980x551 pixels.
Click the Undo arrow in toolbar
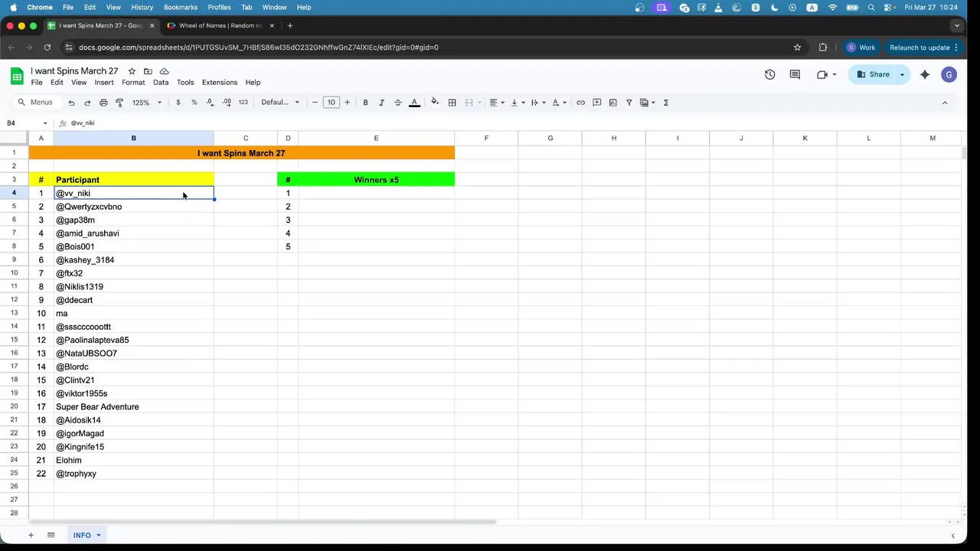[x=71, y=103]
